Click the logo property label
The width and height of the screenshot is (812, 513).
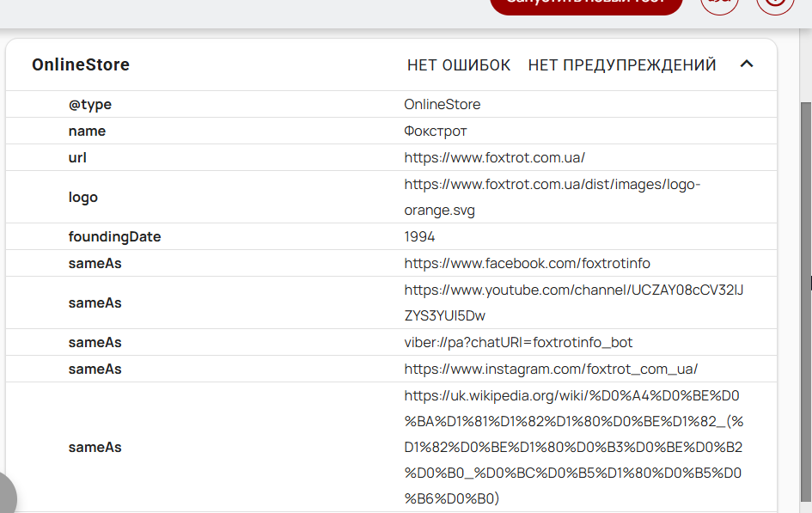click(x=82, y=198)
